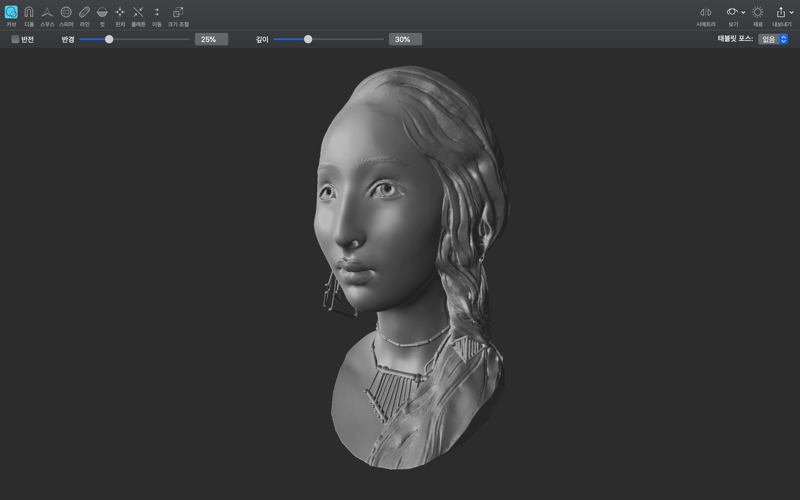800x500 pixels.
Task: Select the 라인 (Line) tool
Action: click(x=84, y=13)
